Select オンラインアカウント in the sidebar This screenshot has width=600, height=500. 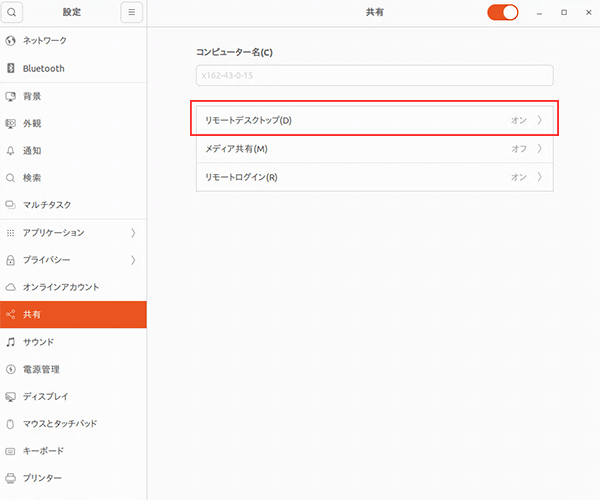[60, 287]
